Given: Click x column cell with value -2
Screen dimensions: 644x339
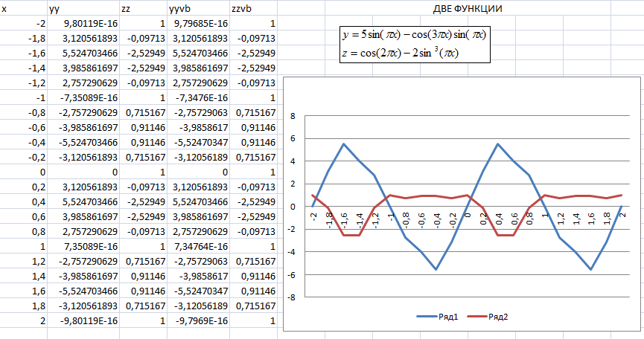Looking at the screenshot, I should [23, 23].
